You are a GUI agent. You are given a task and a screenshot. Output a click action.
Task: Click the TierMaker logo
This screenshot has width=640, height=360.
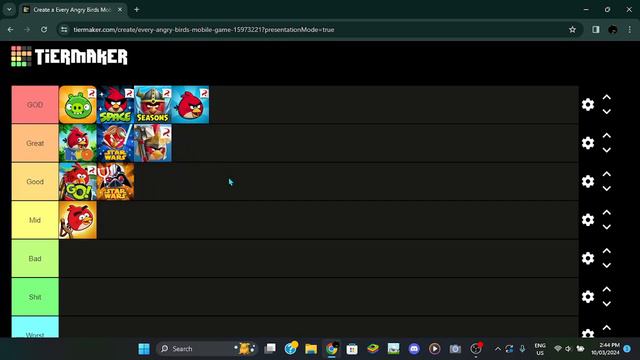tap(69, 56)
